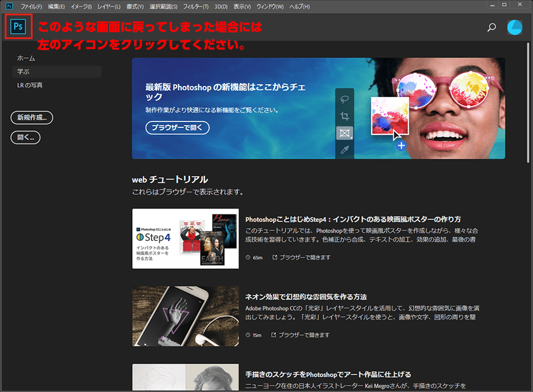This screenshot has height=392, width=533.
Task: Close the Photoshop window
Action: click(520, 5)
